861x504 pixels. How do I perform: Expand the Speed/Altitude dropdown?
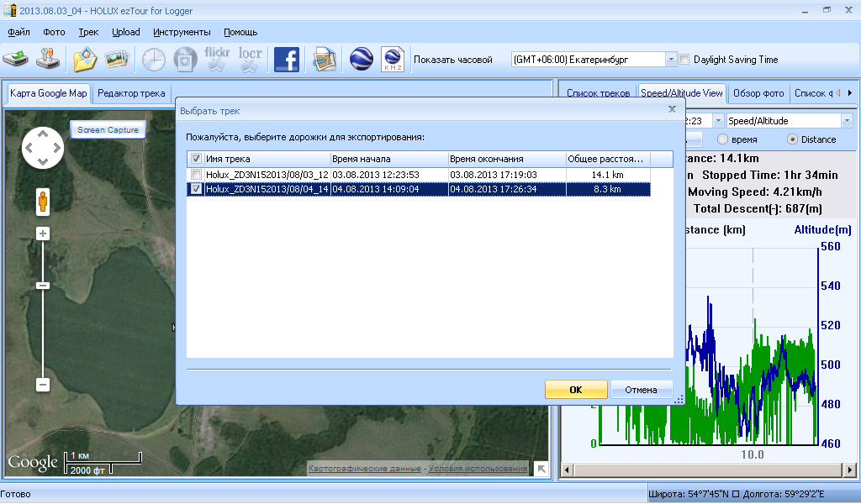847,121
